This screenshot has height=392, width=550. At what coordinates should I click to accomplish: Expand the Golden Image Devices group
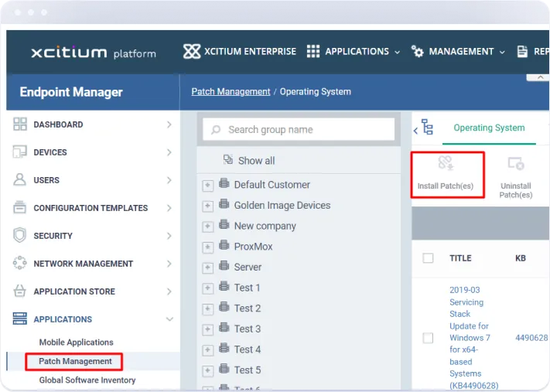207,206
